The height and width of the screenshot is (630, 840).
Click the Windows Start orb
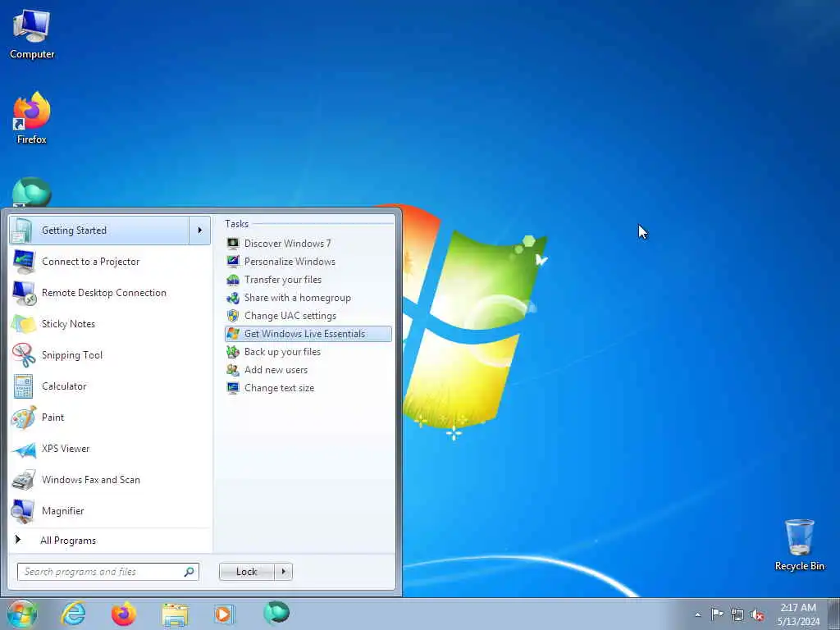point(22,614)
